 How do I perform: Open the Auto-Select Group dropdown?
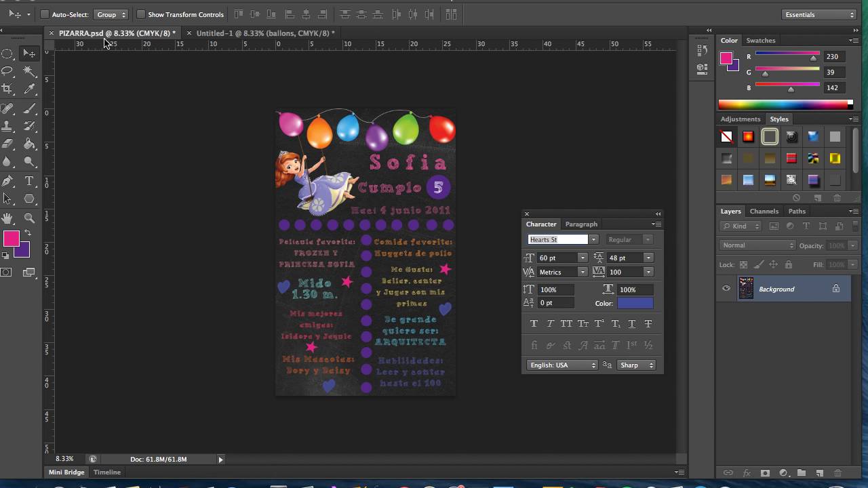pos(111,14)
